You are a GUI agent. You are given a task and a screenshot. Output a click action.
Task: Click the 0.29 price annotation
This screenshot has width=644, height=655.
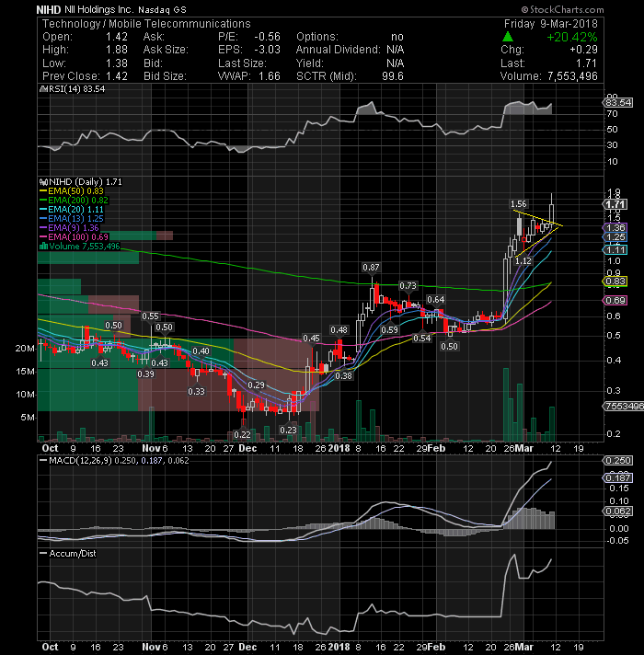point(256,385)
